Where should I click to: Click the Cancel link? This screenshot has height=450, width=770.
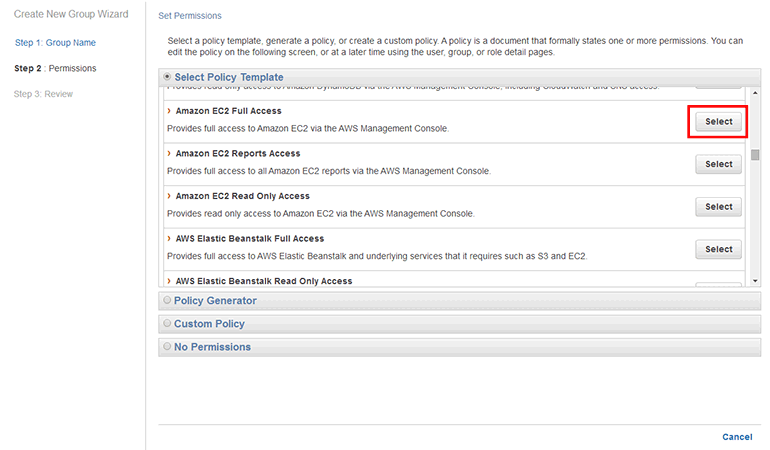(x=737, y=437)
